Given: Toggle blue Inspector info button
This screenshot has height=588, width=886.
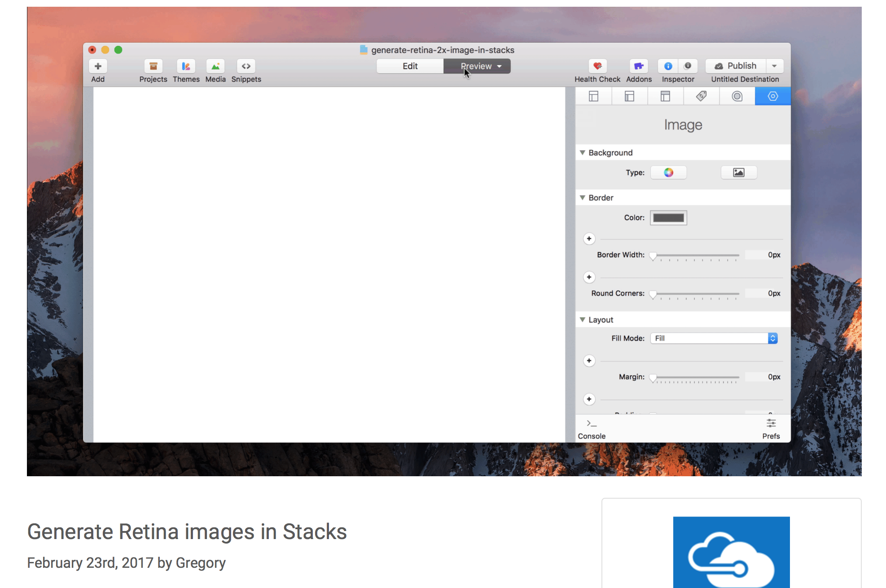Looking at the screenshot, I should point(668,66).
